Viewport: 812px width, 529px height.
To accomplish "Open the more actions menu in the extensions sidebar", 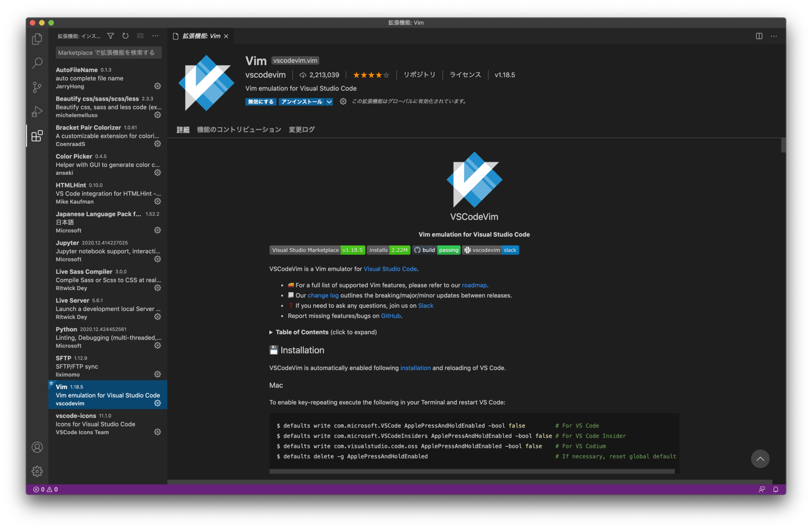I will pos(155,36).
